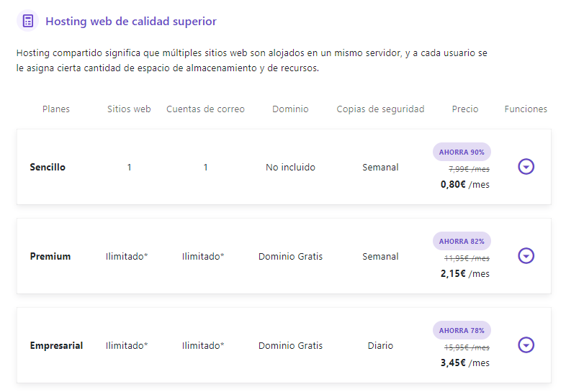
Task: Expand the Premium plan features
Action: click(x=526, y=256)
